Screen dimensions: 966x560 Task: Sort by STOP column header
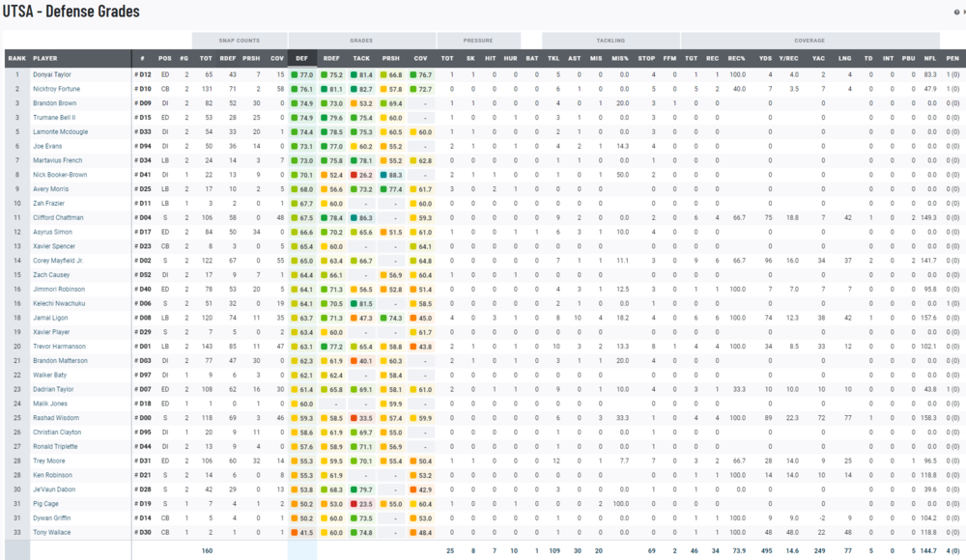646,58
